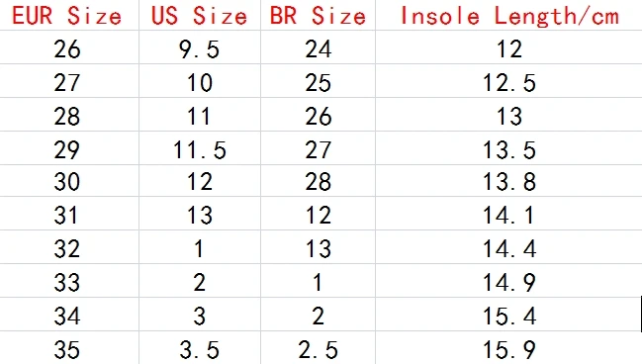Select the insole length 14.1 cell
Image resolution: width=642 pixels, height=364 pixels.
(x=508, y=214)
